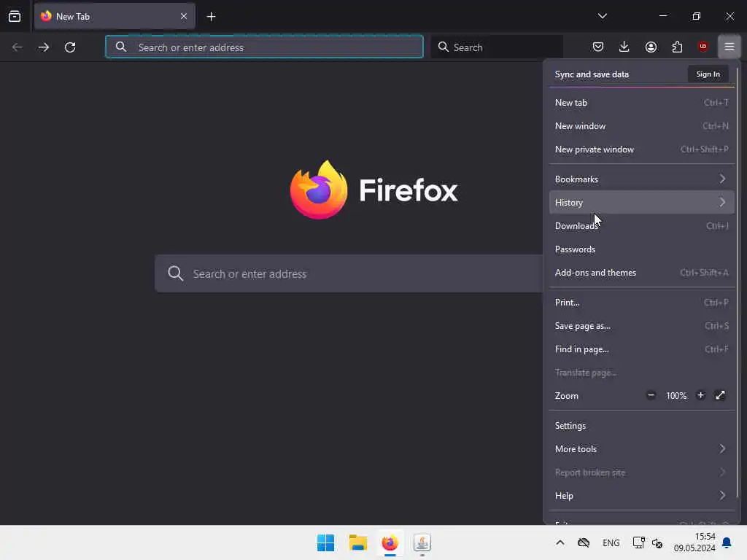Choose Find in page...
This screenshot has height=560, width=747.
click(642, 349)
